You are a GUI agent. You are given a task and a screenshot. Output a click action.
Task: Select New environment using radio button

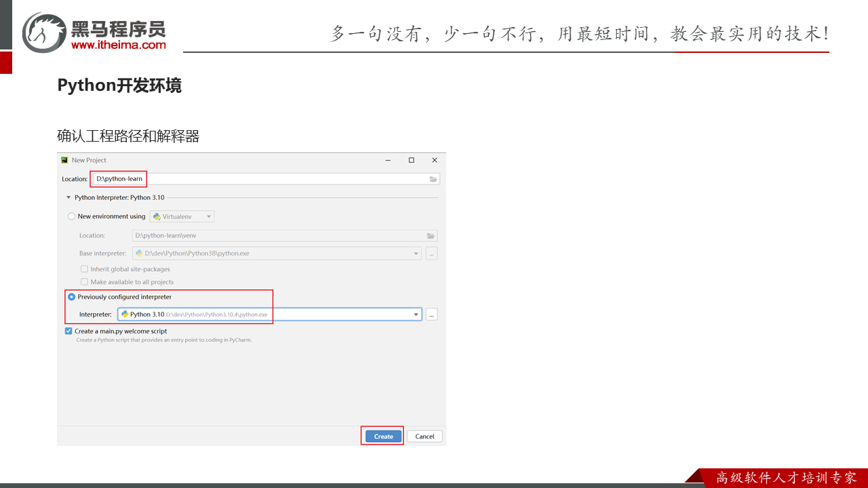tap(71, 217)
